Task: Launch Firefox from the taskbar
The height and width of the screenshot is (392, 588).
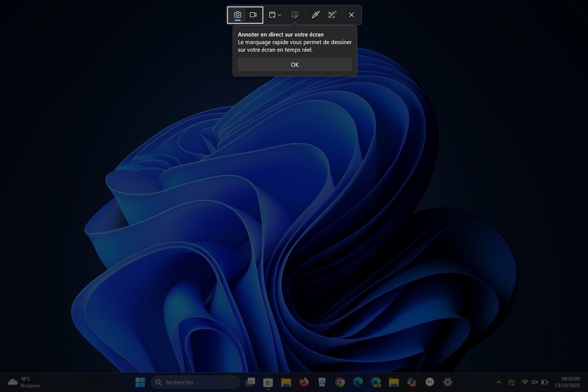Action: (x=303, y=382)
